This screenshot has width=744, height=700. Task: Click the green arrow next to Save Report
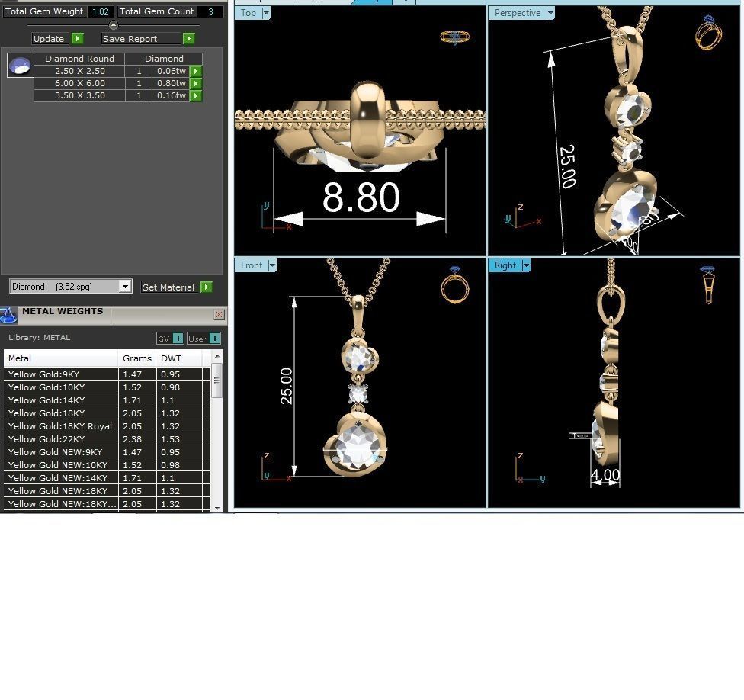189,38
